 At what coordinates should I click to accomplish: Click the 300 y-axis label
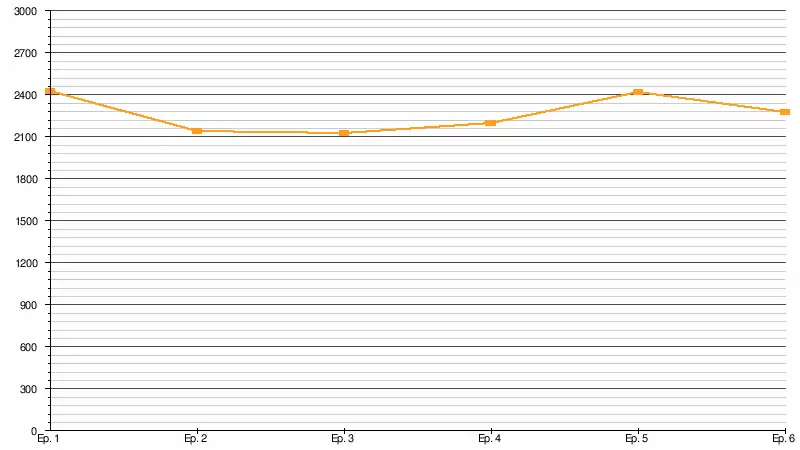tap(29, 389)
